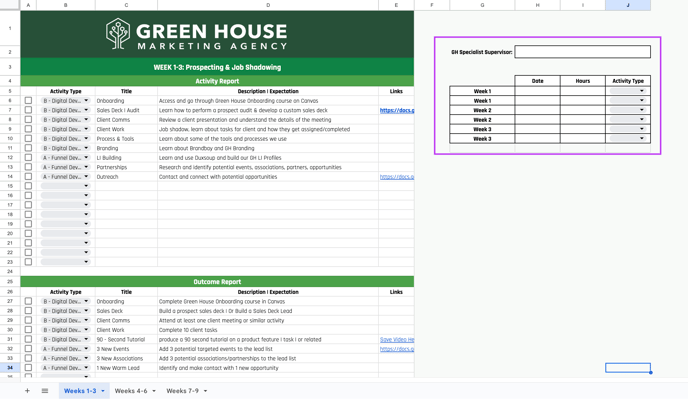Image resolution: width=688 pixels, height=399 pixels.
Task: Open the docs link in Sales Deck | Audit row
Action: click(x=397, y=110)
